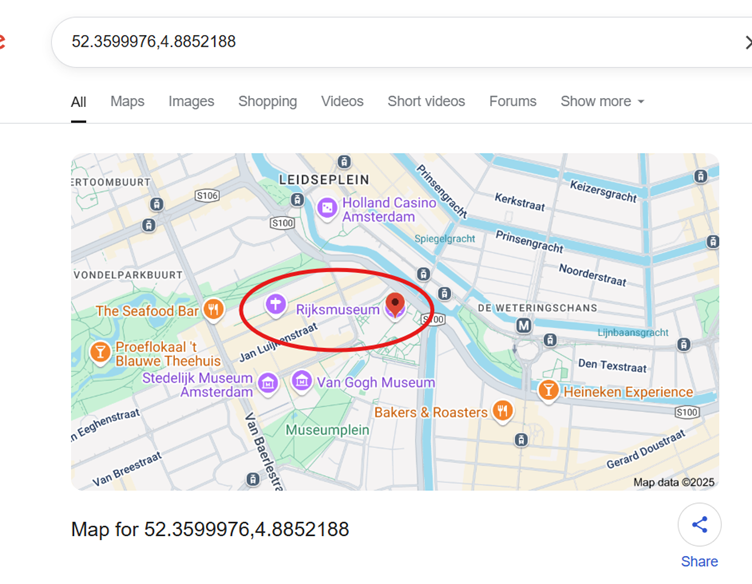Click the Bakers & Roasters label

click(431, 412)
